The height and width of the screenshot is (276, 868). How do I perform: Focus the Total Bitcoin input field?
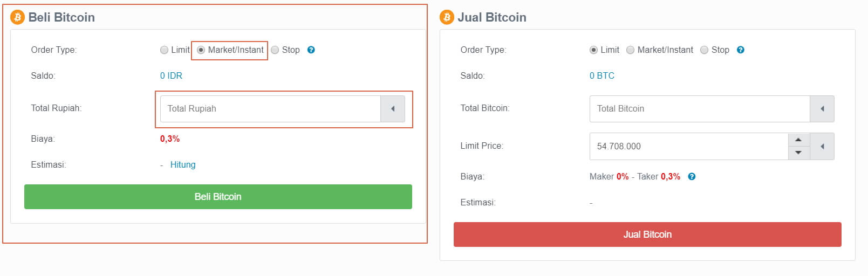pos(700,109)
